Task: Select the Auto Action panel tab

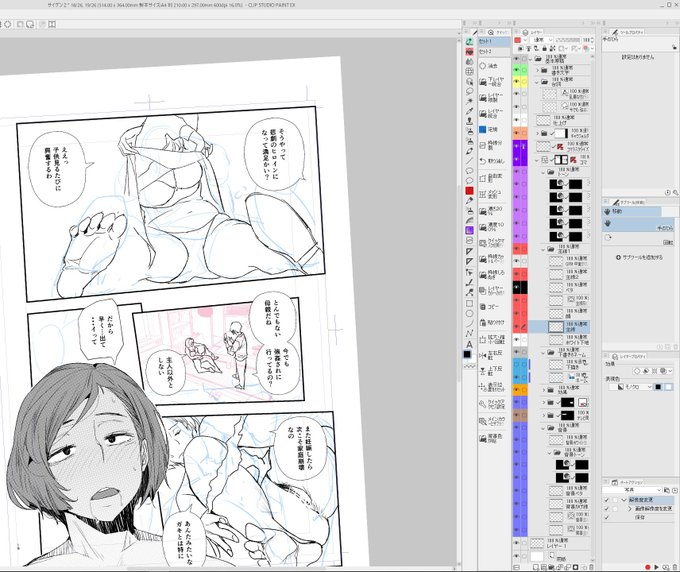Action: tap(628, 482)
